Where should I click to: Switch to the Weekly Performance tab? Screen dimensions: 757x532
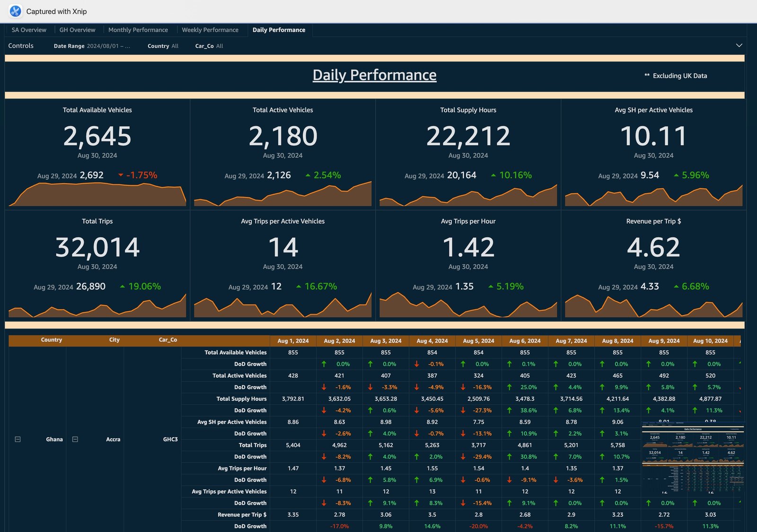coord(210,30)
